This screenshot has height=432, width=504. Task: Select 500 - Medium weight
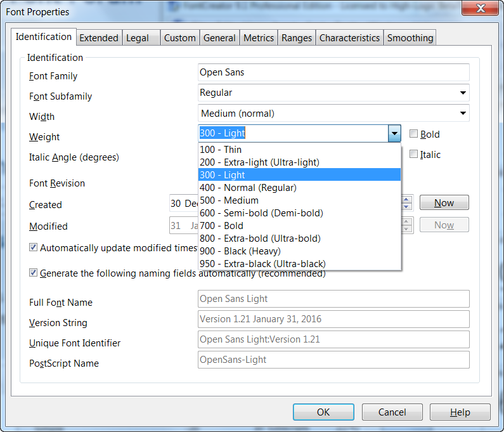tap(300, 200)
